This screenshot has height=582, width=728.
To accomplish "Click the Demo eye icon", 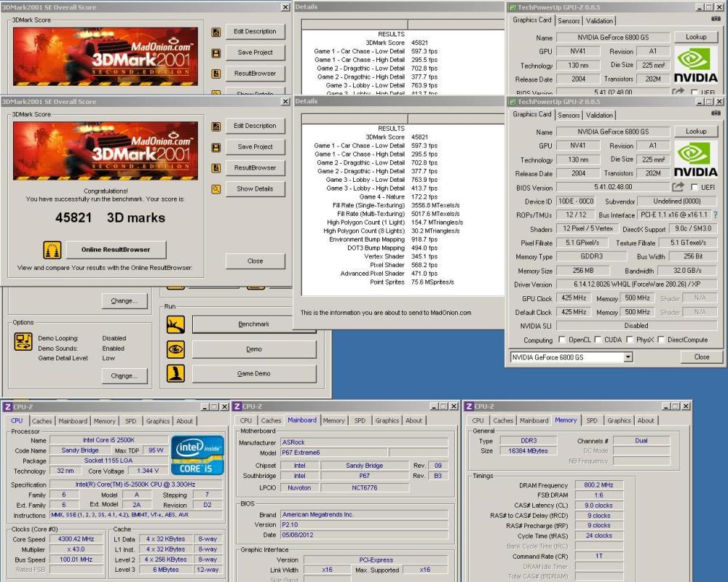I will click(x=175, y=349).
